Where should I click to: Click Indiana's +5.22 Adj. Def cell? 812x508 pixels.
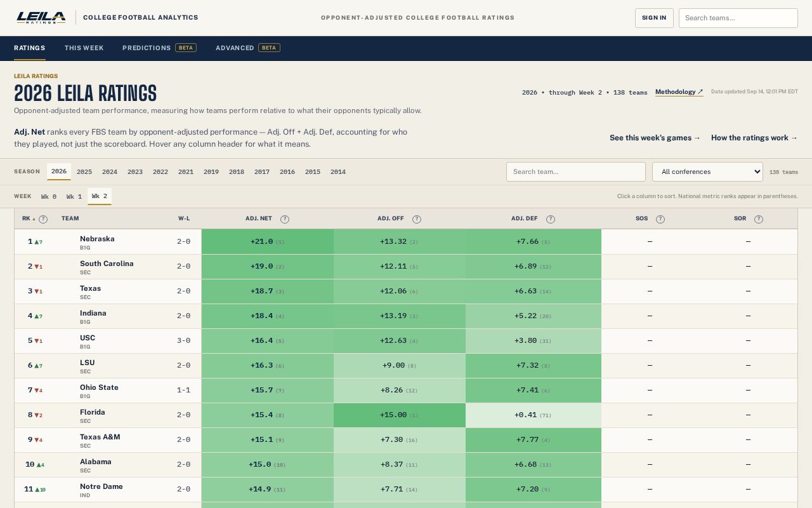coord(534,316)
